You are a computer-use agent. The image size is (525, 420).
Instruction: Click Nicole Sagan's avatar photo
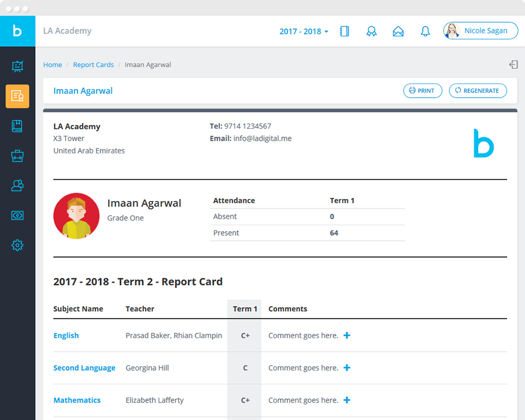(452, 31)
